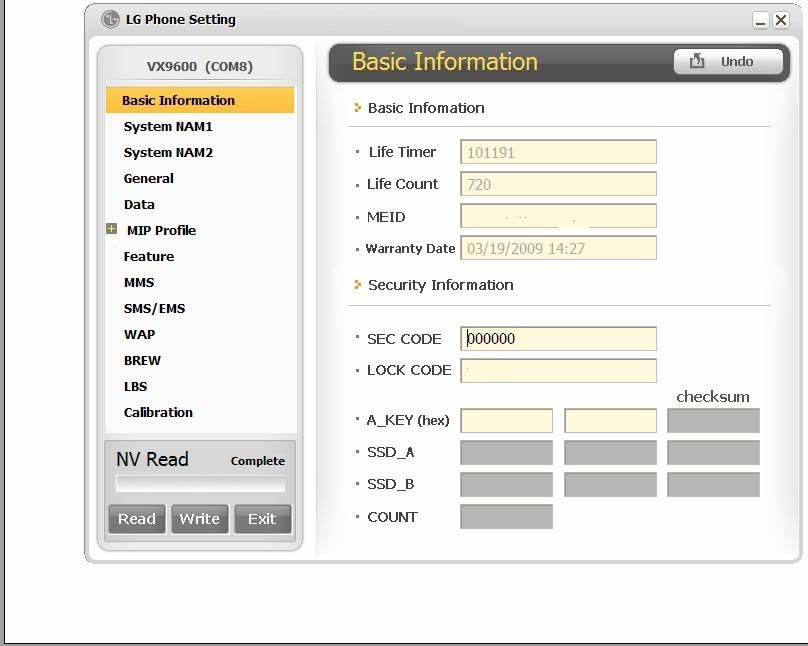Click the VX9600 (COM8) device label
The width and height of the screenshot is (808, 646).
(x=200, y=66)
